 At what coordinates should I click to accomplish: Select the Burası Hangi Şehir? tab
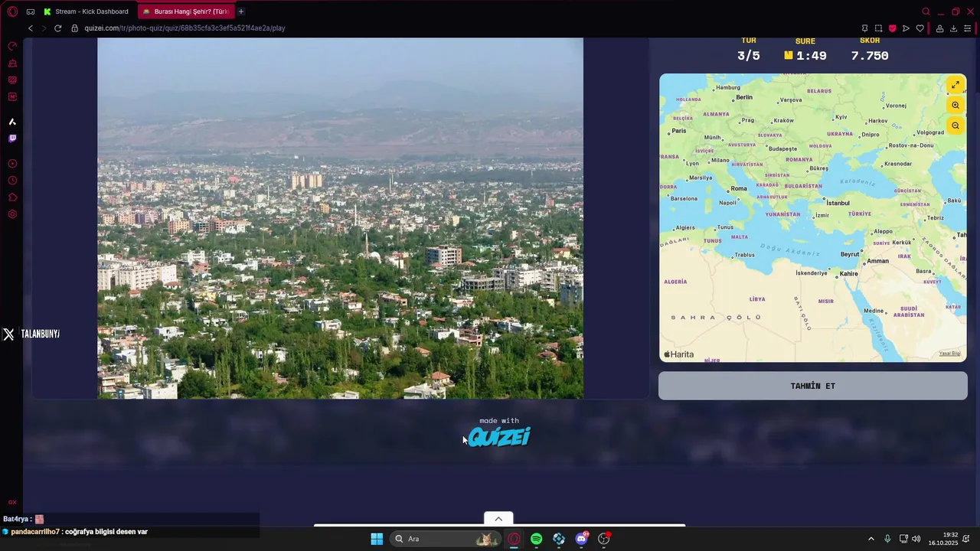pyautogui.click(x=186, y=11)
